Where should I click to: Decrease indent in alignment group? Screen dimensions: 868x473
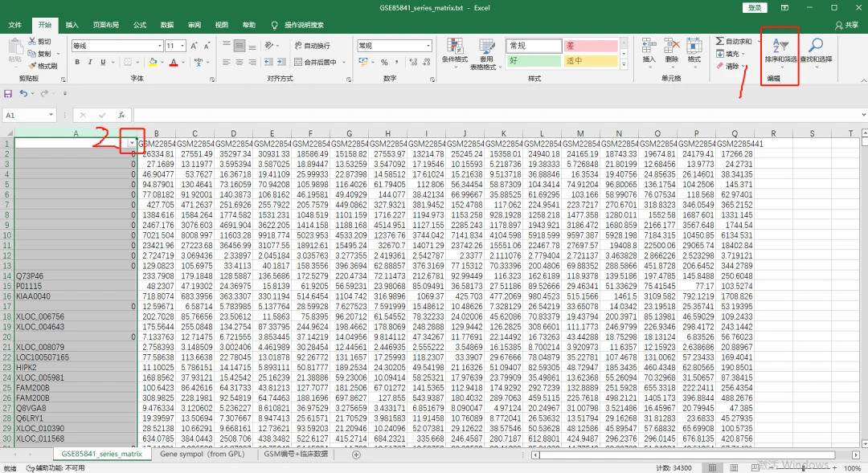pos(268,62)
